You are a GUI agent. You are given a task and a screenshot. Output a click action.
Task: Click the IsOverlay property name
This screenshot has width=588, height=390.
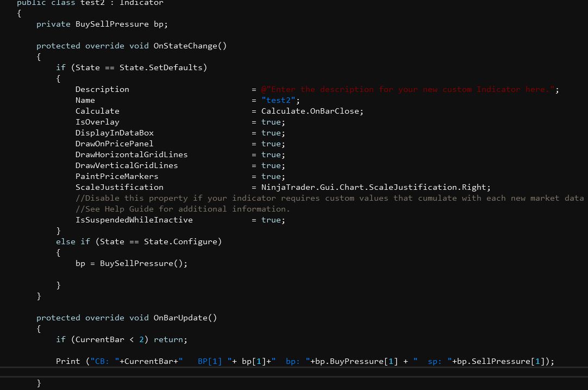(97, 122)
